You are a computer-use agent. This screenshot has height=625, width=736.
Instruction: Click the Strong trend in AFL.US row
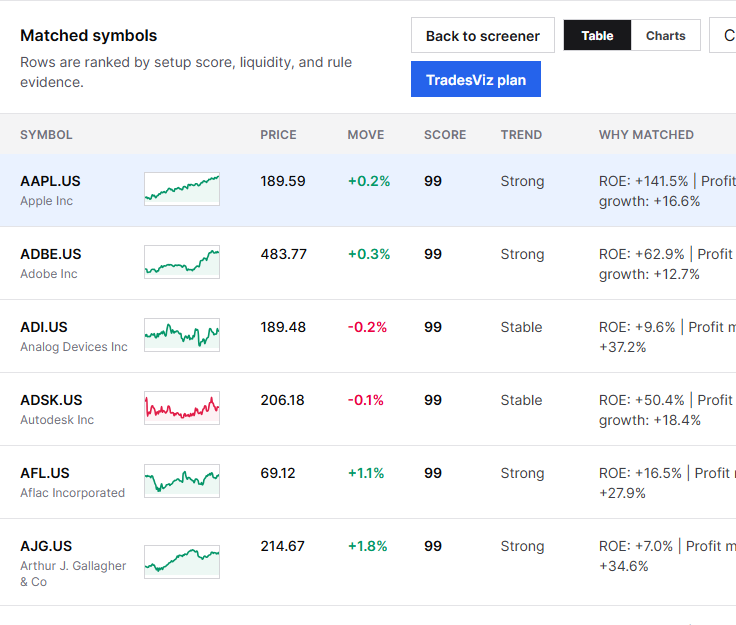(x=522, y=473)
